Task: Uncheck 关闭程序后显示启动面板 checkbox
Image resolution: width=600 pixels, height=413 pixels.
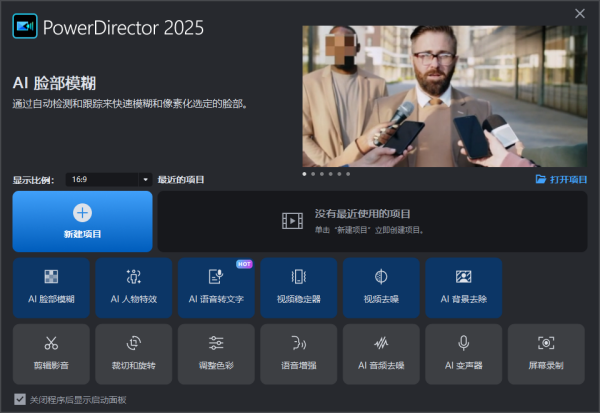Action: [20, 399]
